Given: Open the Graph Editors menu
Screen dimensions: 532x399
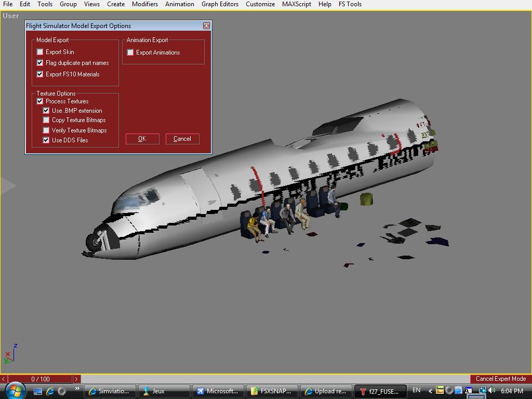Looking at the screenshot, I should [220, 4].
